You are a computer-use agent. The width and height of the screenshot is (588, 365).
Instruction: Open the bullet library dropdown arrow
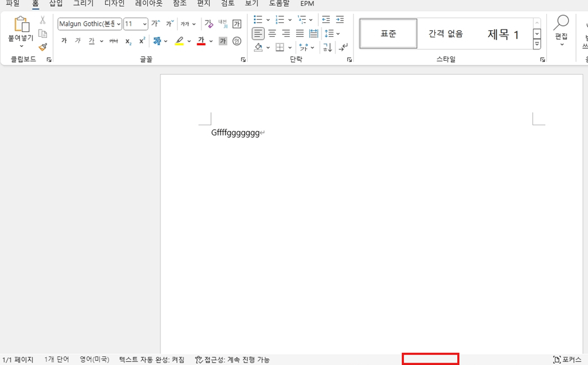click(x=268, y=20)
